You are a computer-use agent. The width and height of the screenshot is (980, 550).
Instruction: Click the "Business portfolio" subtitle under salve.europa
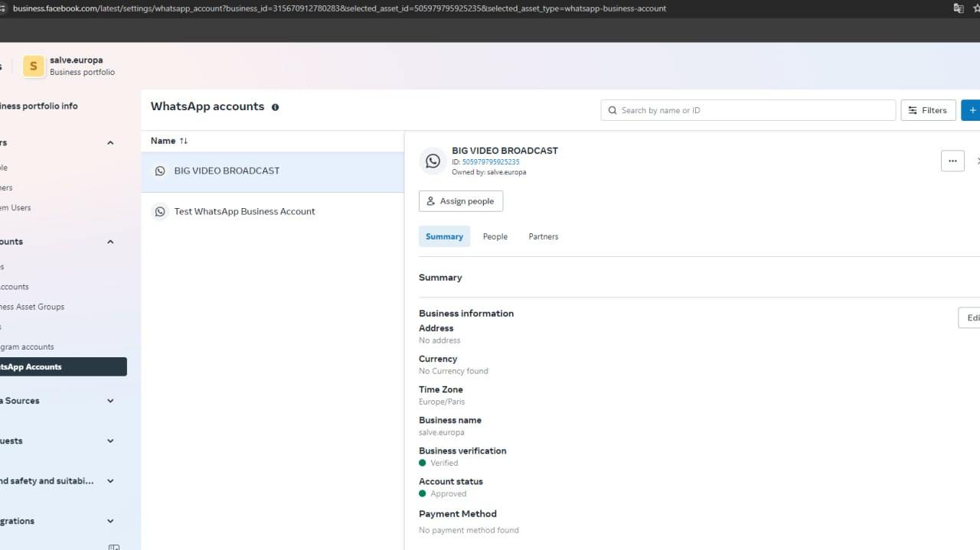coord(82,73)
